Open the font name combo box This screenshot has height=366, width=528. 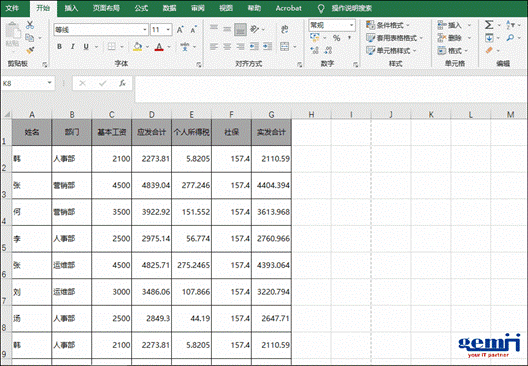(x=101, y=30)
